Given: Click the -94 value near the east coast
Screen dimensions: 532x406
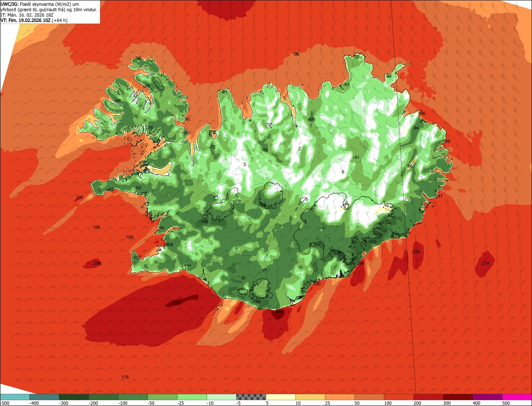Looking at the screenshot, I should tap(415, 128).
